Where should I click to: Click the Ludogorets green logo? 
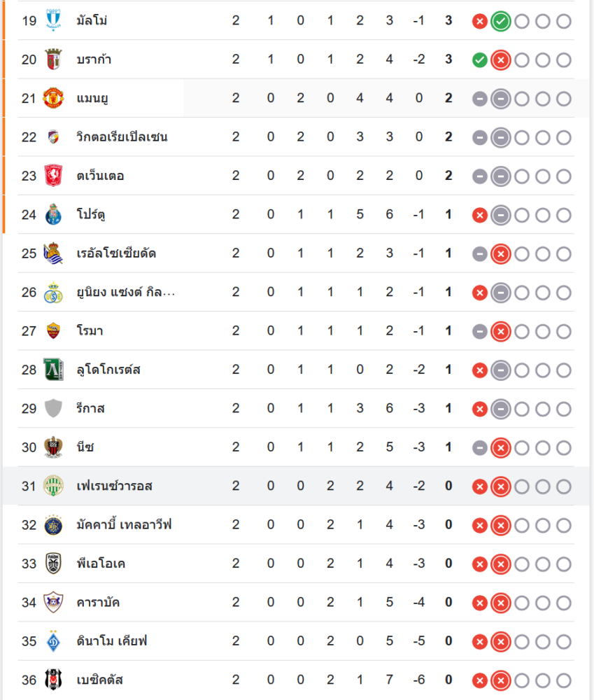click(53, 370)
